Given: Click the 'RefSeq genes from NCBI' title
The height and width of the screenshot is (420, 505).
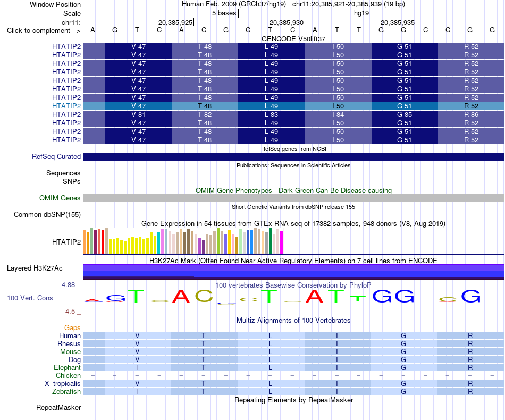Looking at the screenshot, I should pos(293,149).
